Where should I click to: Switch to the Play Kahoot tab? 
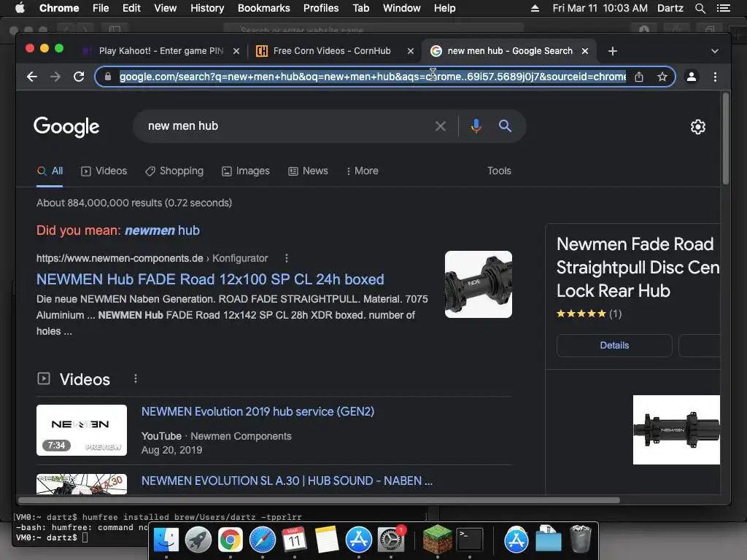coord(161,51)
